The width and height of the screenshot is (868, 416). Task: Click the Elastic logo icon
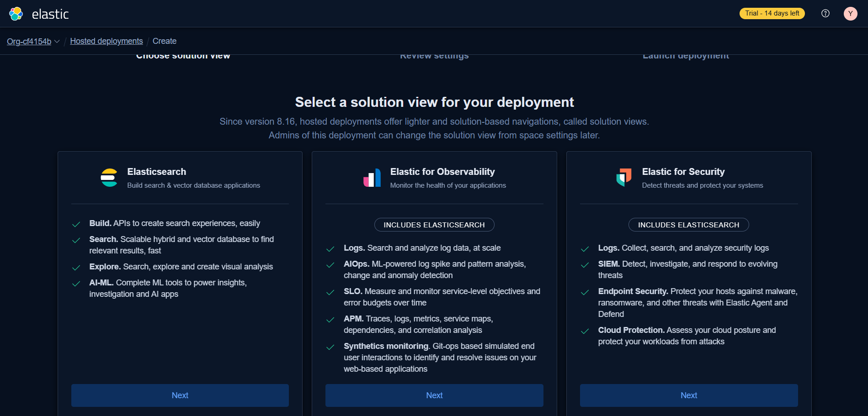[x=16, y=14]
